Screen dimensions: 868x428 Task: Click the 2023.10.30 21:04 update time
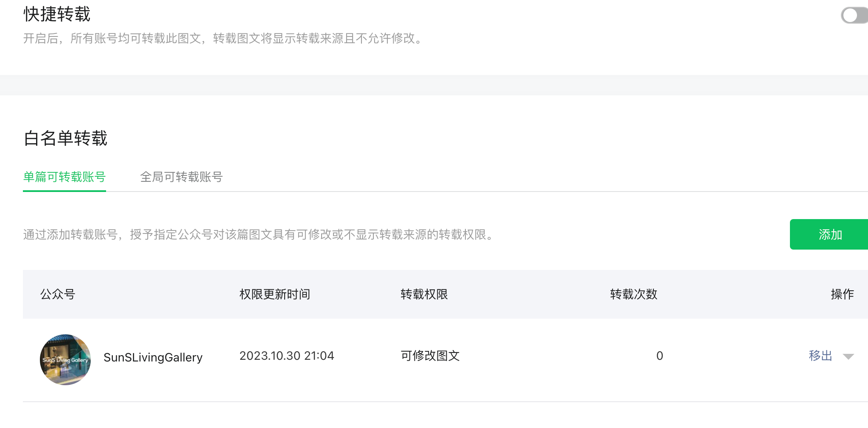point(287,356)
